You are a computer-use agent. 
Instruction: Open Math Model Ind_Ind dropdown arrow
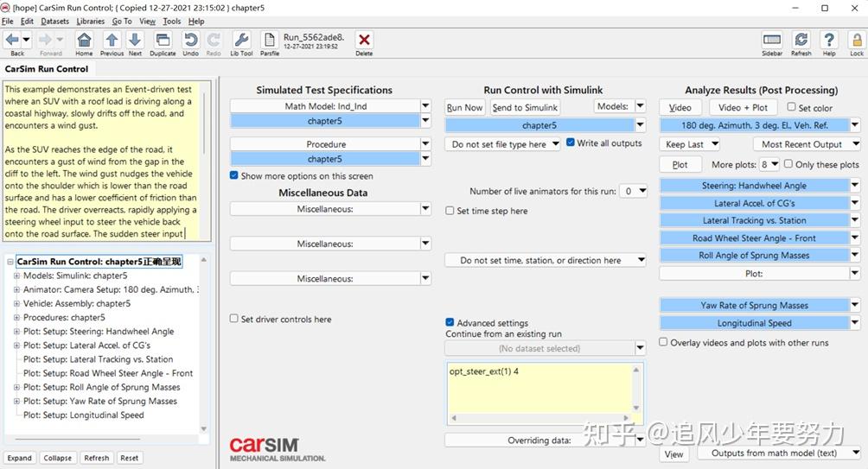point(425,105)
